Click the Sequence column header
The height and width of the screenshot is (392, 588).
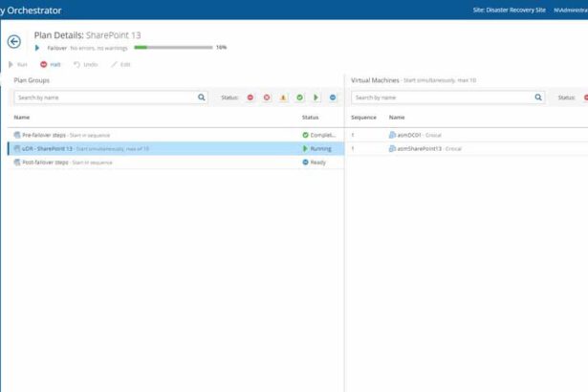click(x=363, y=118)
